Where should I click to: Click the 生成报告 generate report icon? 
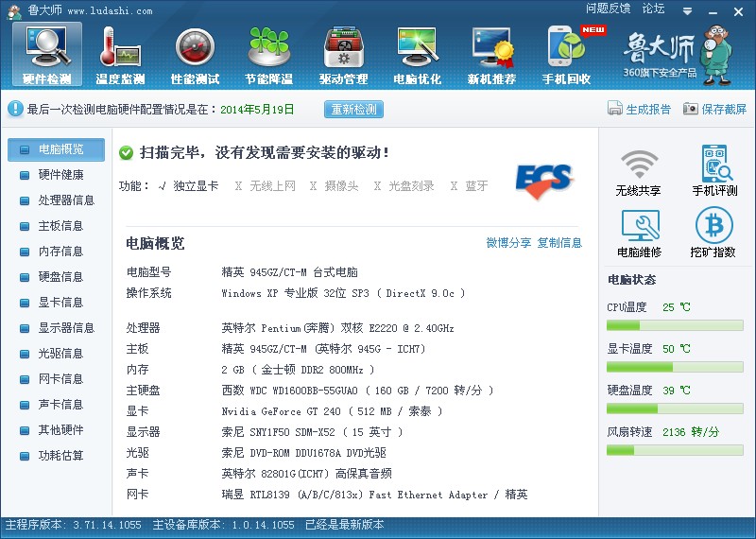[615, 108]
